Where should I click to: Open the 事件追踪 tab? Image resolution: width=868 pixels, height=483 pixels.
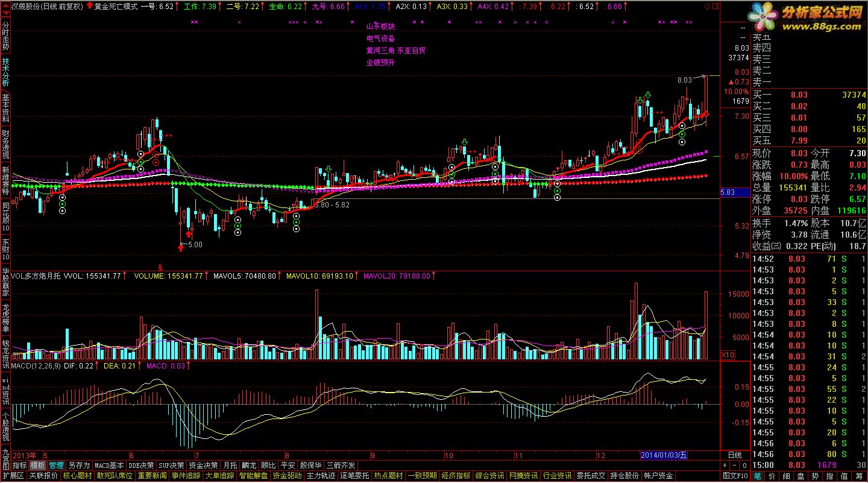coord(186,476)
